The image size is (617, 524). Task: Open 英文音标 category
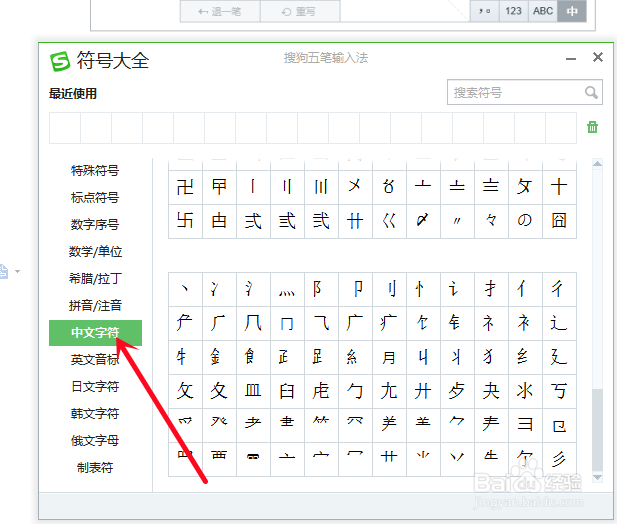pos(95,360)
